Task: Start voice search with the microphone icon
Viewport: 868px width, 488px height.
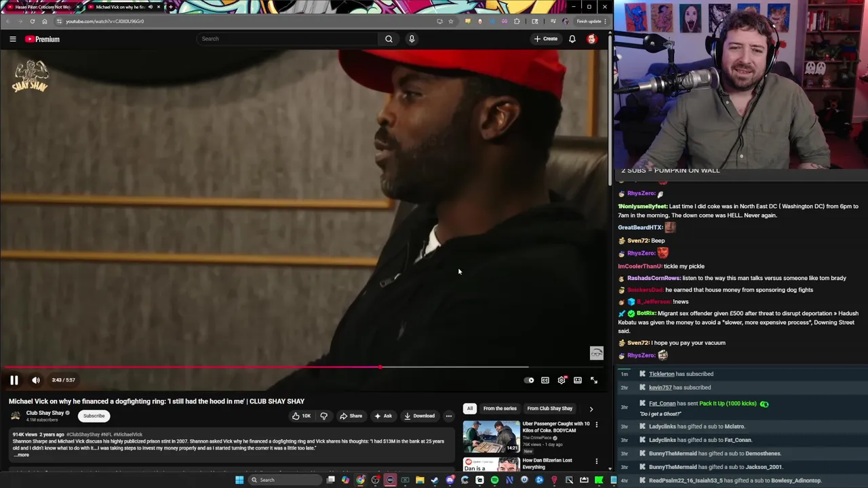Action: 412,39
